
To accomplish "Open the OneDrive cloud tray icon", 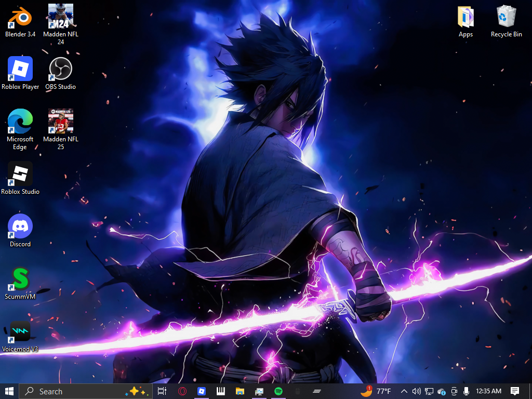I will tap(442, 391).
